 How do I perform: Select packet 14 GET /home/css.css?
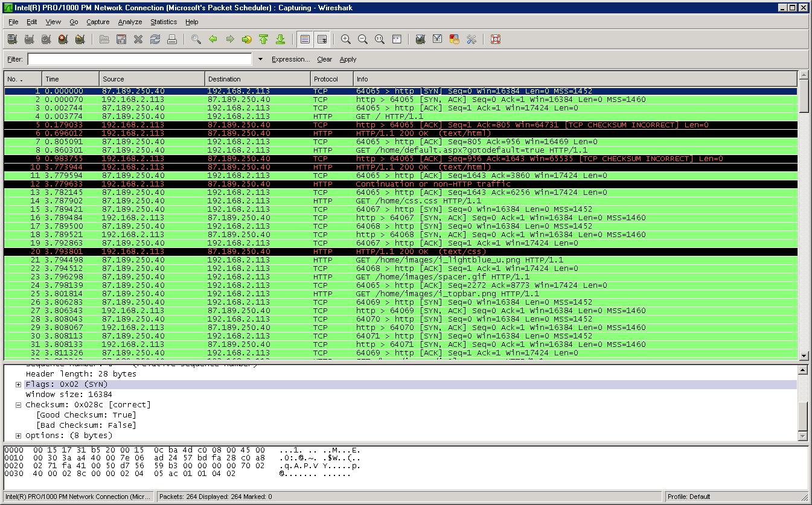(x=401, y=201)
